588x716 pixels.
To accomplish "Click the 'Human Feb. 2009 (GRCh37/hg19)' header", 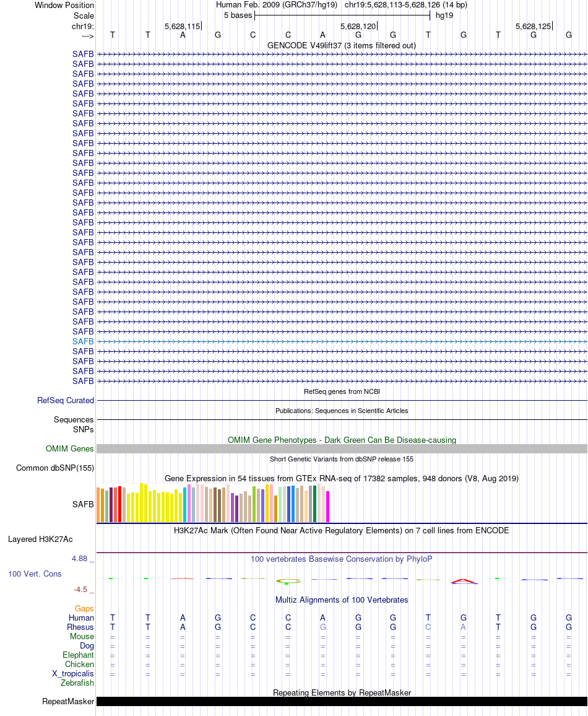I will click(277, 5).
